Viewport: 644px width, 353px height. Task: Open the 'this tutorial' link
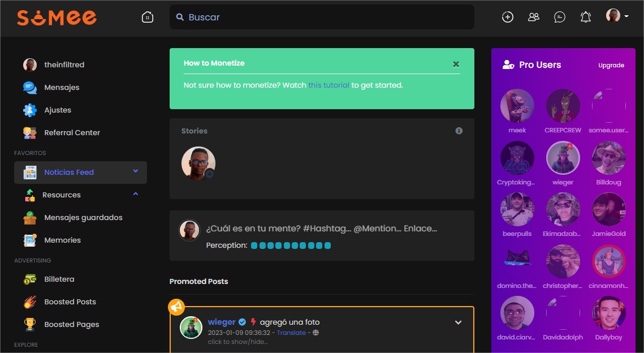click(x=329, y=85)
